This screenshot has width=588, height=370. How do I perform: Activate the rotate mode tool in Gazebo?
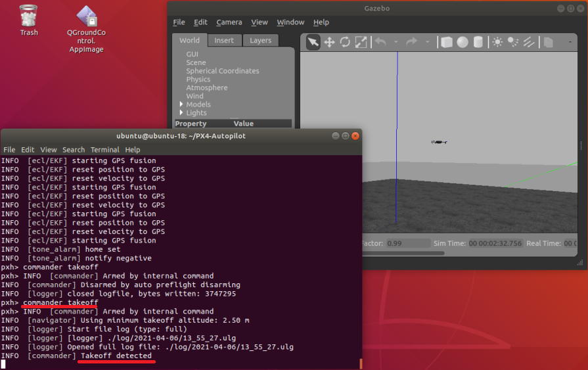coord(345,42)
